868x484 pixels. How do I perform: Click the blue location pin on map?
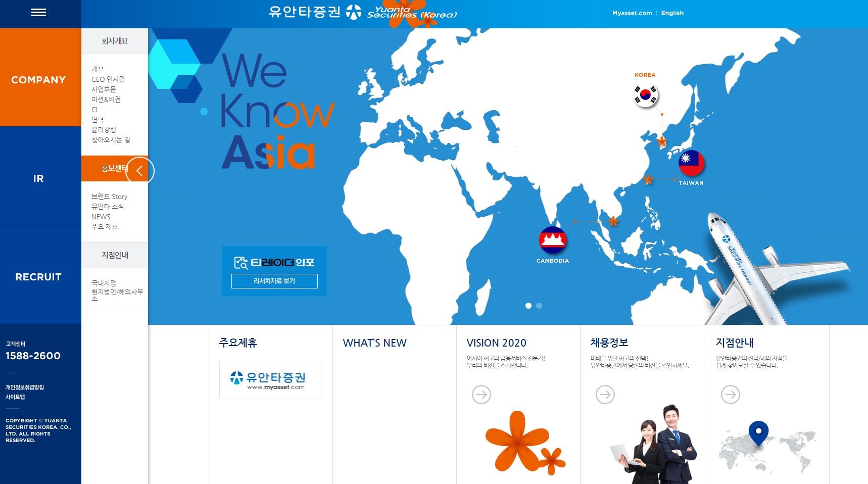point(758,433)
